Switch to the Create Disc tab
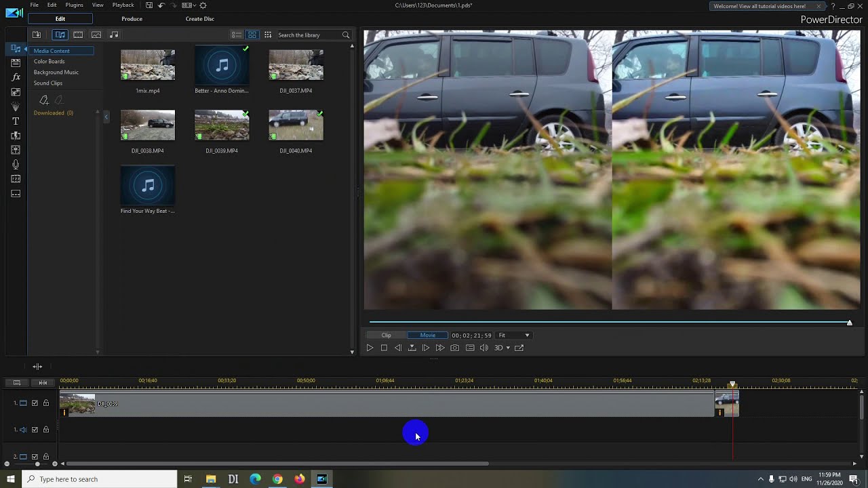Viewport: 868px width, 488px height. (x=199, y=19)
